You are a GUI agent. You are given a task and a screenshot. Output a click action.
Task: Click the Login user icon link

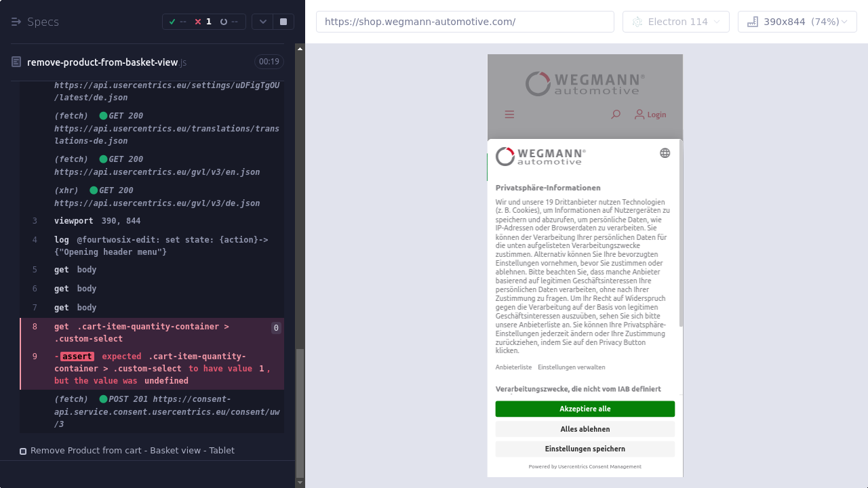coord(650,115)
